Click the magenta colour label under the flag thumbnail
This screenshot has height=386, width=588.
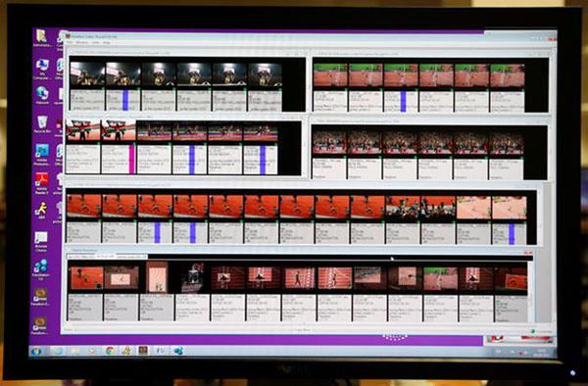pos(131,159)
